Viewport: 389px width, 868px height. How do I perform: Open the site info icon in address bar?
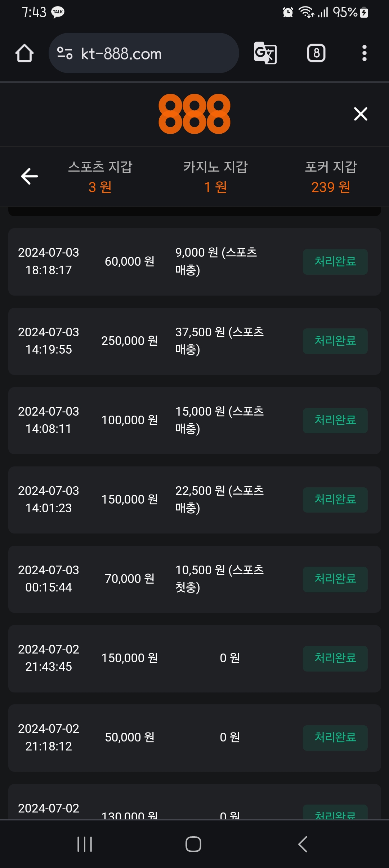tap(65, 53)
